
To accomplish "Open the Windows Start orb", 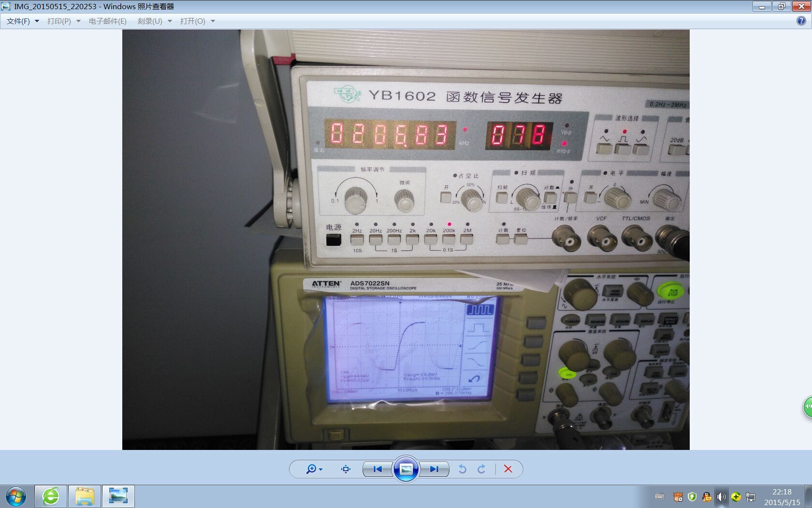I will click(15, 496).
